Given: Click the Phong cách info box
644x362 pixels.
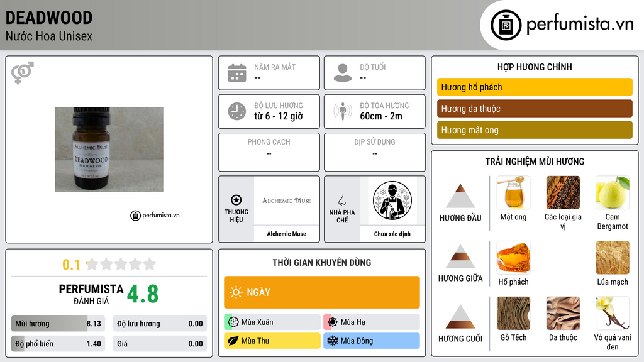Looking at the screenshot, I should pyautogui.click(x=269, y=152).
